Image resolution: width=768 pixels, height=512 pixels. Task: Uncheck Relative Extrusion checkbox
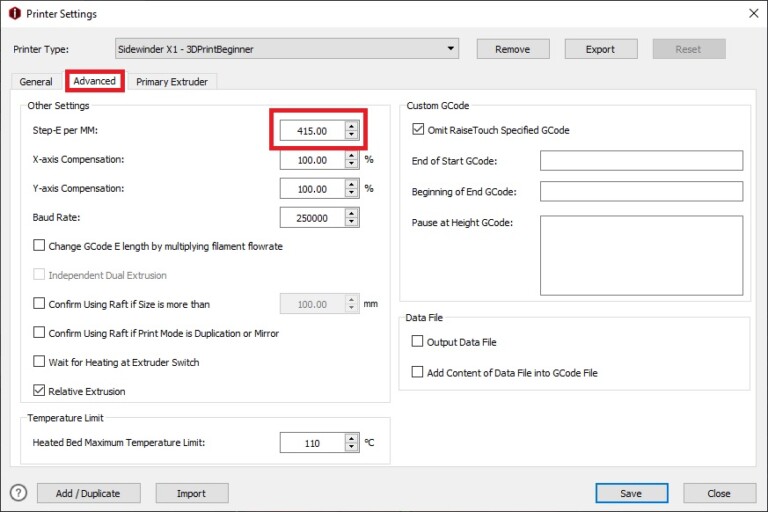coord(39,390)
